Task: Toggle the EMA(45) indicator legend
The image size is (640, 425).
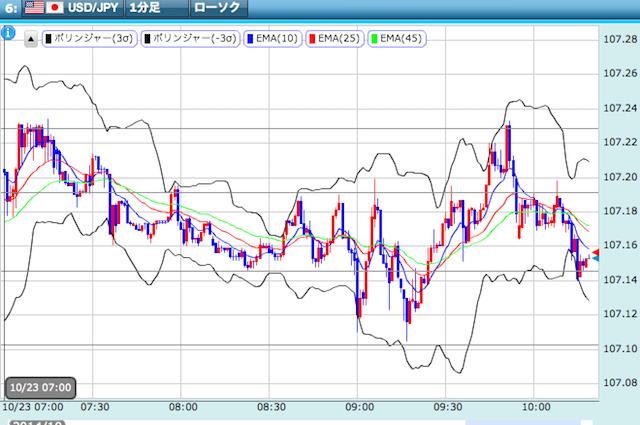Action: click(x=397, y=39)
